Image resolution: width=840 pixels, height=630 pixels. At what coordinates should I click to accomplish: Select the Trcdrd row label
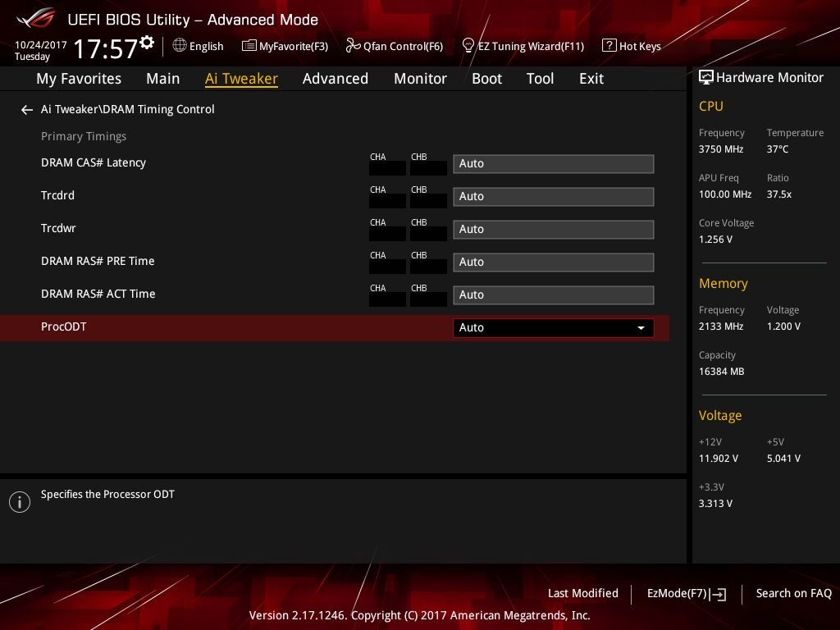pos(58,195)
